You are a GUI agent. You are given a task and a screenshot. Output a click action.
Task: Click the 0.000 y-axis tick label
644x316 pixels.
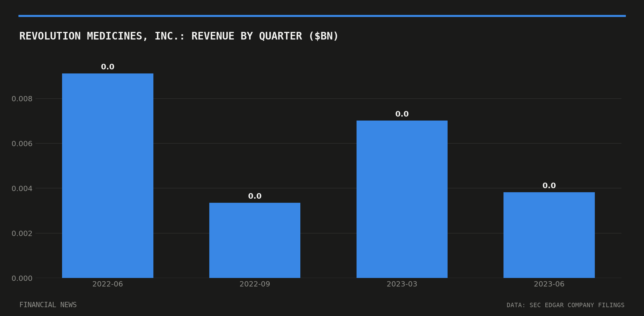[22, 278]
